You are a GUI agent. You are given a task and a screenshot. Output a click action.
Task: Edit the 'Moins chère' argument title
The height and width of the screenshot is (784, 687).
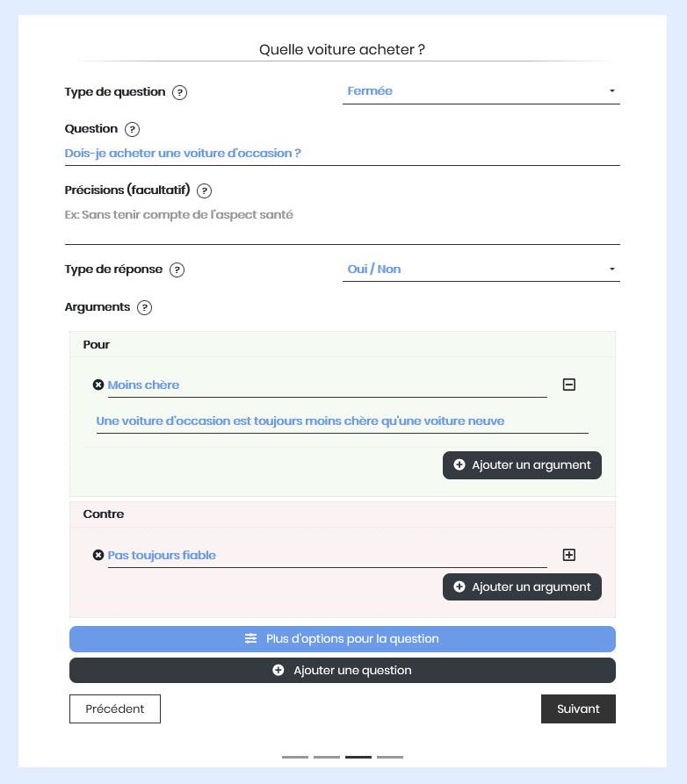coord(327,385)
